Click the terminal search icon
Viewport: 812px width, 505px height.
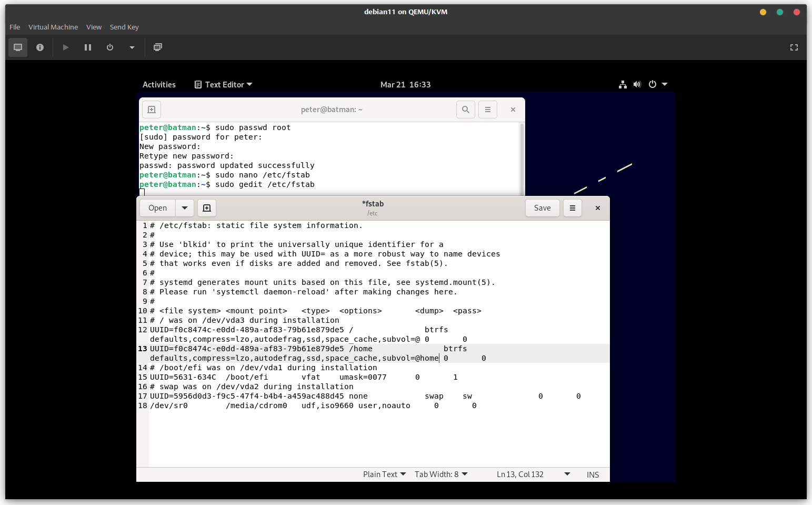coord(466,110)
